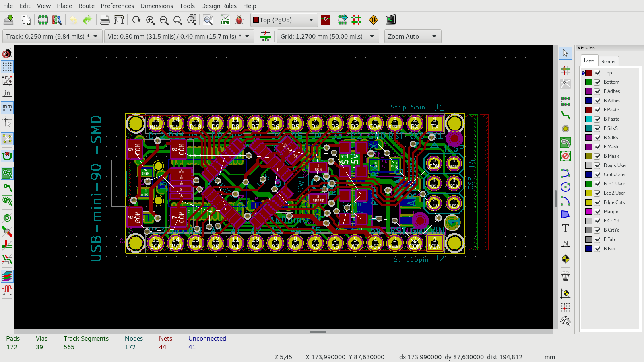Open the Route menu
This screenshot has height=362, width=644.
click(86, 6)
